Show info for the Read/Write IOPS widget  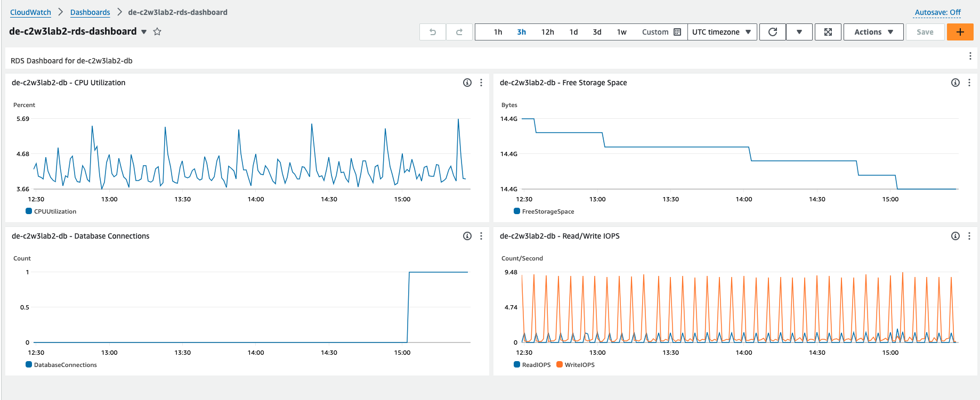point(955,236)
